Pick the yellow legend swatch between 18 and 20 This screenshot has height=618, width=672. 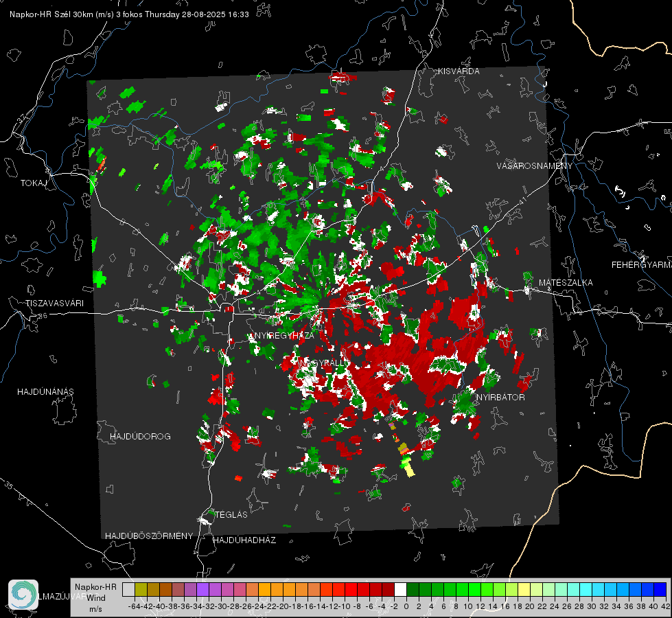point(524,589)
